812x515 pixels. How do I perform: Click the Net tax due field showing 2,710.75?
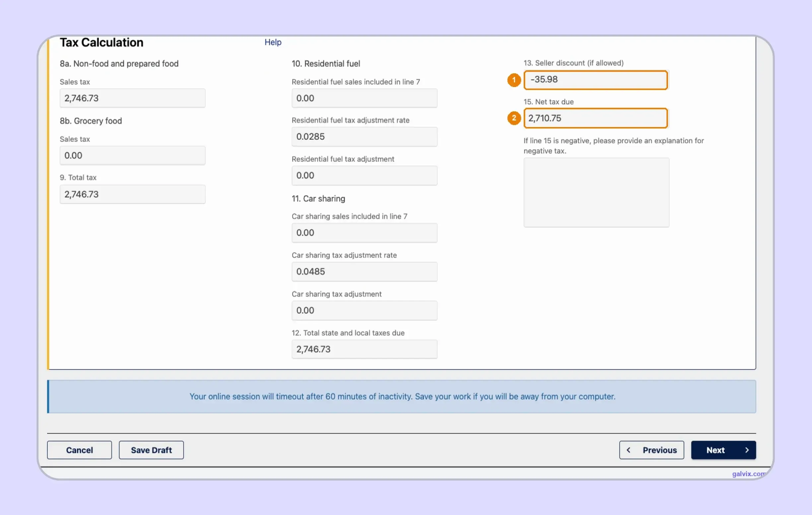pos(596,118)
